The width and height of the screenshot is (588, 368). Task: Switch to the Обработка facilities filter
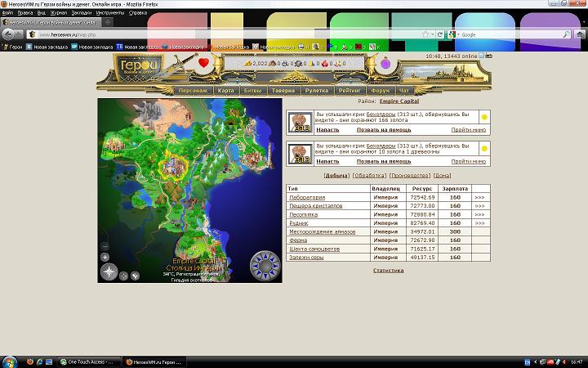(x=368, y=176)
